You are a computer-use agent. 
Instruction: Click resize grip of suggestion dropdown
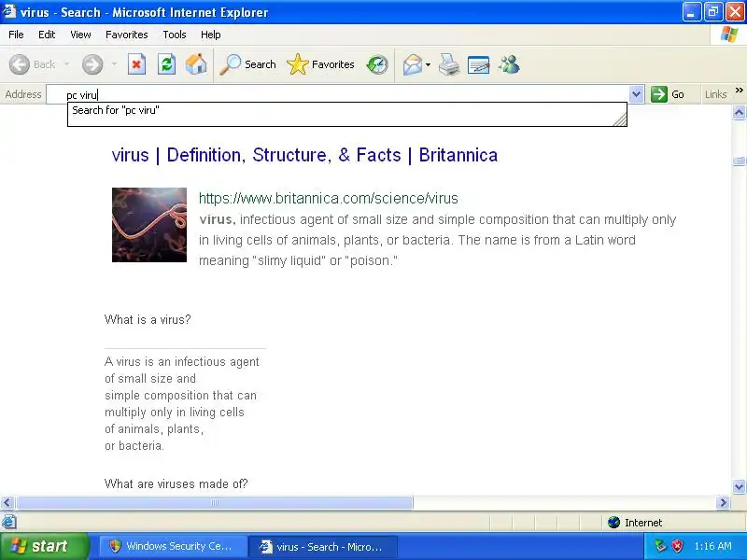619,119
